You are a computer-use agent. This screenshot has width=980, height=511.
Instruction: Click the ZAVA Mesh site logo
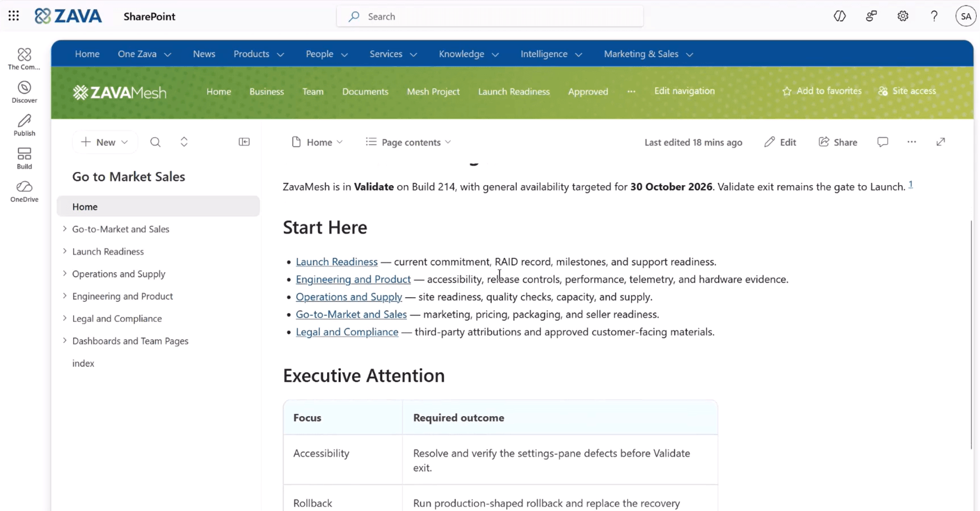[x=119, y=92]
